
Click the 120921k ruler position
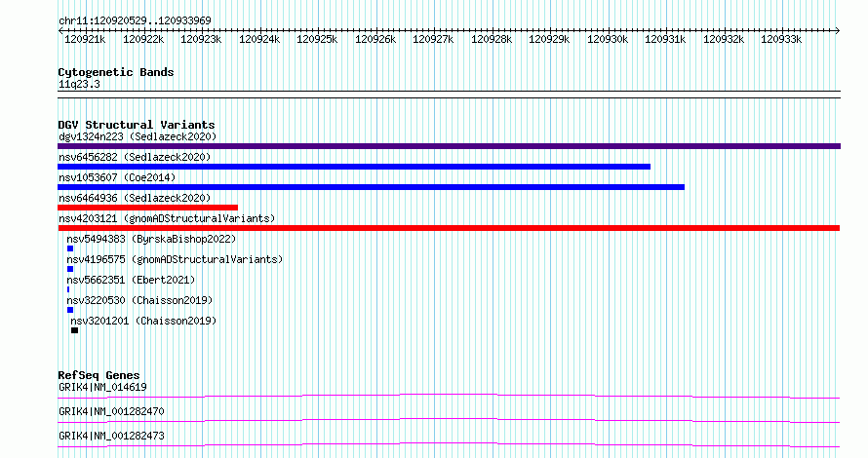(85, 39)
